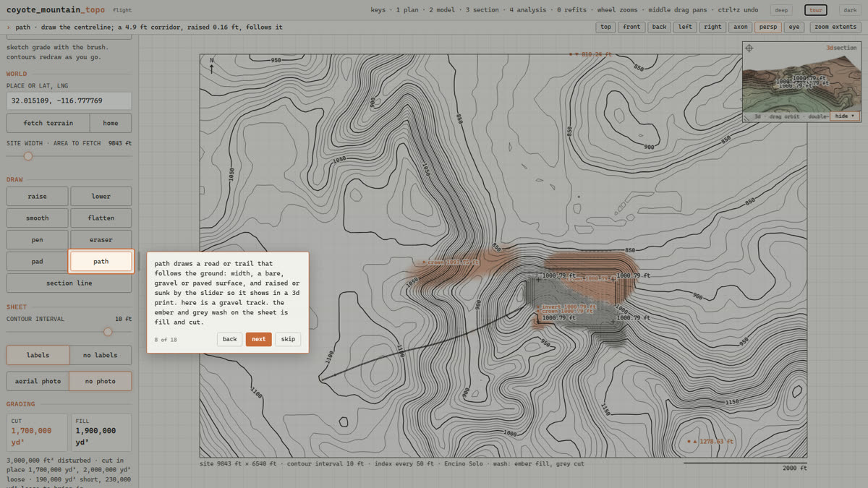Choose the no labels option
This screenshot has height=488, width=868.
[101, 355]
